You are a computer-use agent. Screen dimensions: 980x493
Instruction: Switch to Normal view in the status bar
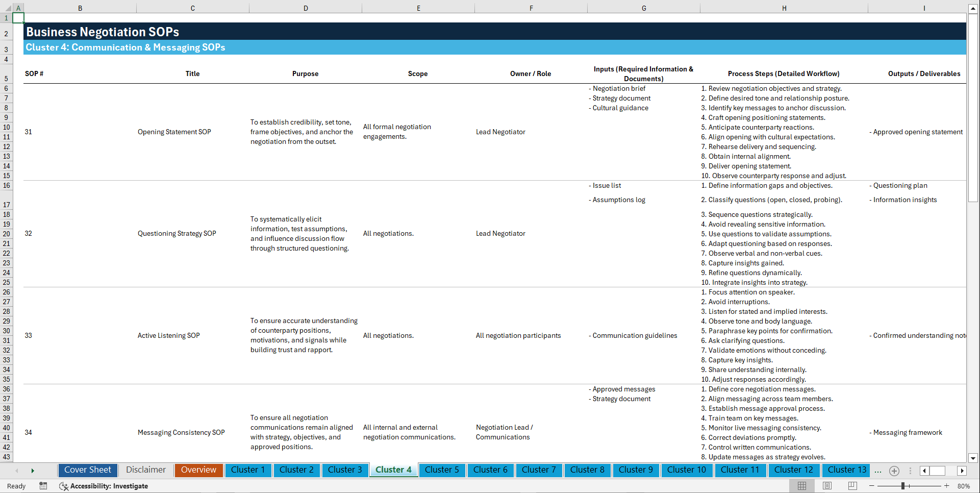tap(801, 486)
